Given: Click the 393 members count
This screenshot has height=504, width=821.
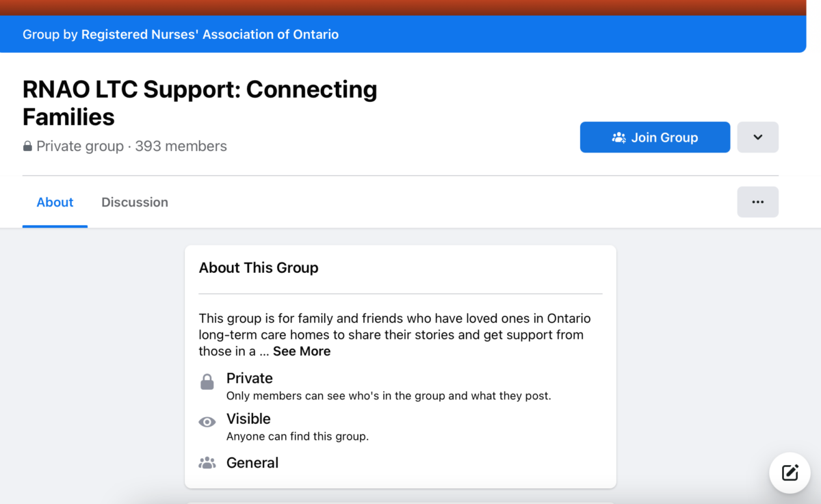Looking at the screenshot, I should click(181, 146).
